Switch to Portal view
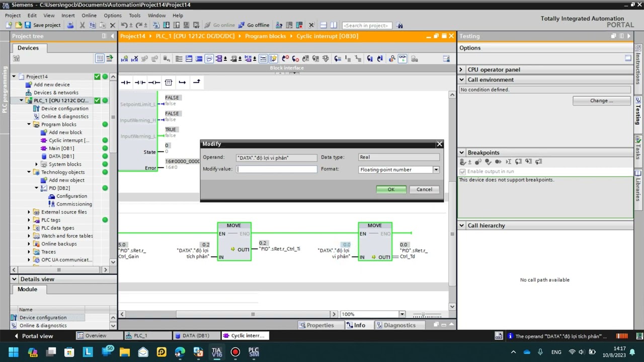This screenshot has height=362, width=644. pos(33,336)
